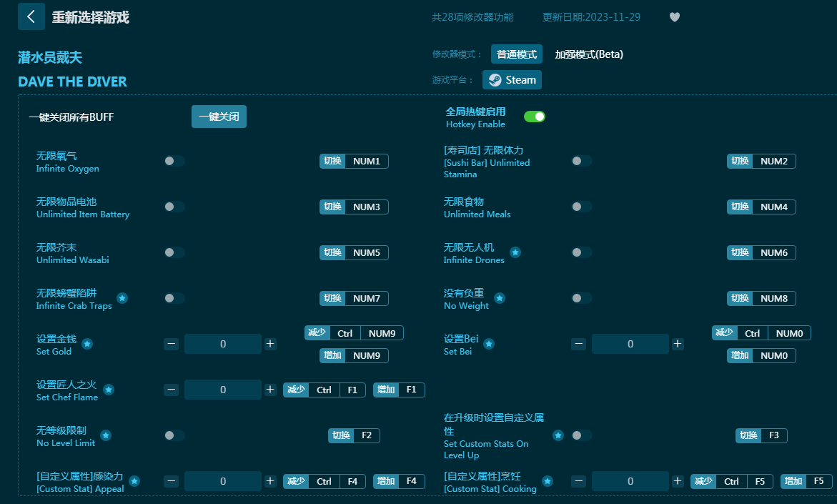Click the star icon beside Infinite Drones

(x=515, y=252)
